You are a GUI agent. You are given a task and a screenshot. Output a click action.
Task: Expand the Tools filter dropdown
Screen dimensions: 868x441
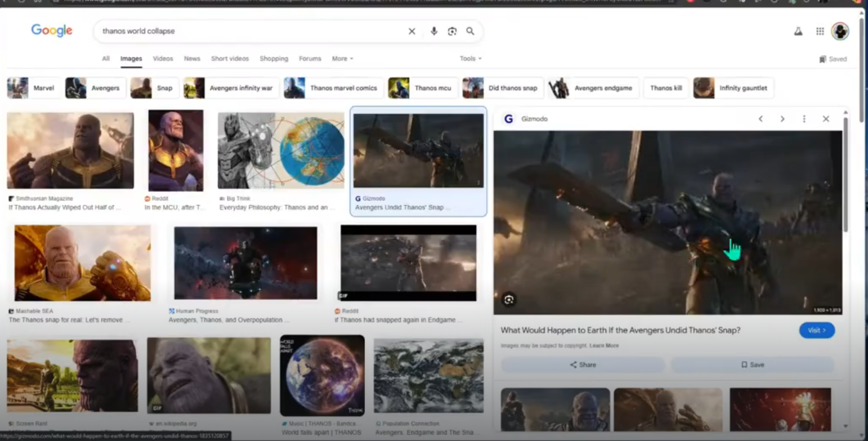click(470, 59)
